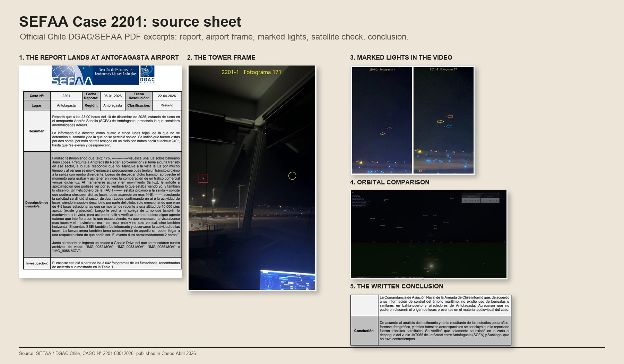624x364 pixels.
Task: Click the DGAC Chile logo in the report
Action: (147, 75)
